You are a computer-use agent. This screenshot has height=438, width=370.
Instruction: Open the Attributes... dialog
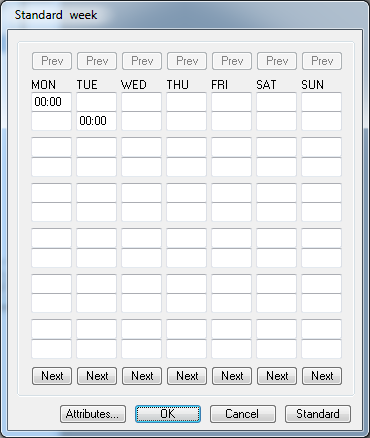(93, 414)
